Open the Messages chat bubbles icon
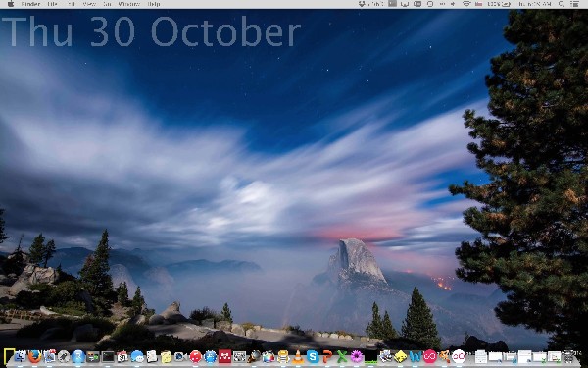588x368 pixels. [137, 356]
